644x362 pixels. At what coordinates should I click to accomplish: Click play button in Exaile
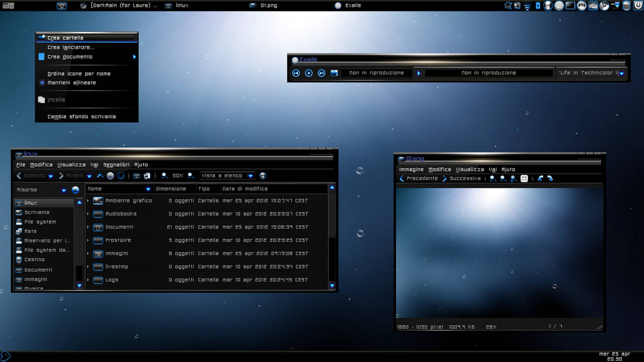pyautogui.click(x=309, y=73)
